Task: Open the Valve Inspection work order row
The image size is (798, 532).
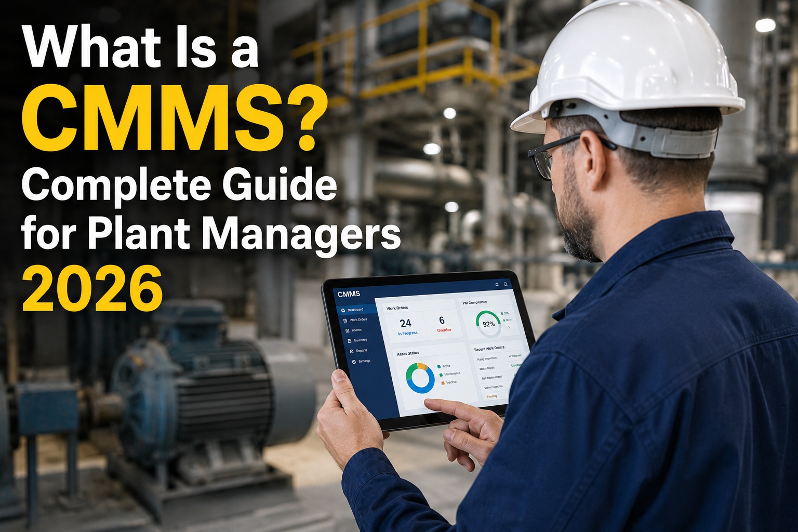Action: pyautogui.click(x=496, y=387)
